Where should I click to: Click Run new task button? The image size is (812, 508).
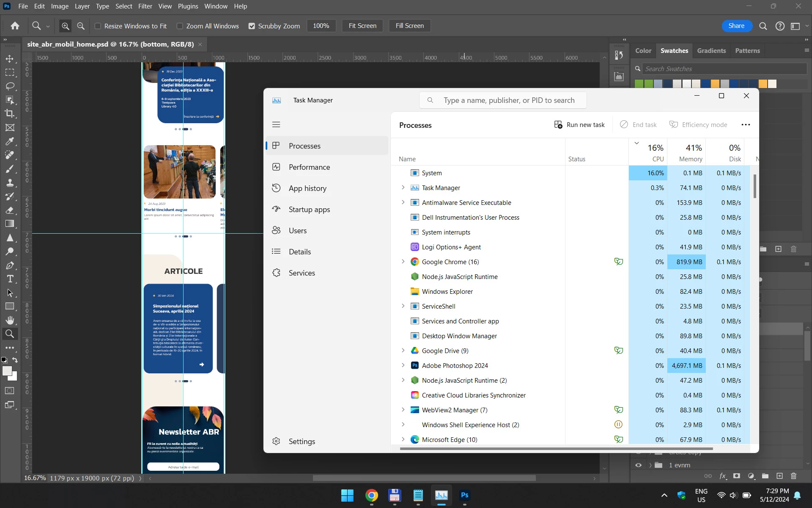pos(579,125)
